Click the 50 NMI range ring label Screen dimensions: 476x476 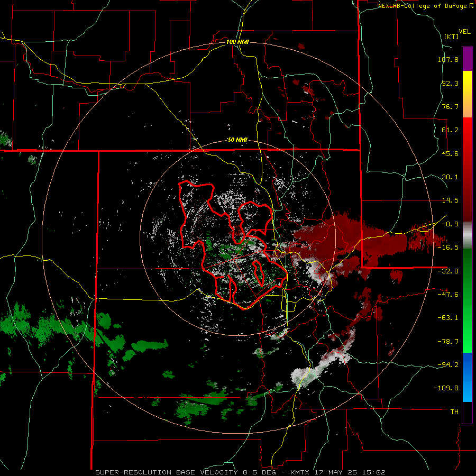coord(237,140)
